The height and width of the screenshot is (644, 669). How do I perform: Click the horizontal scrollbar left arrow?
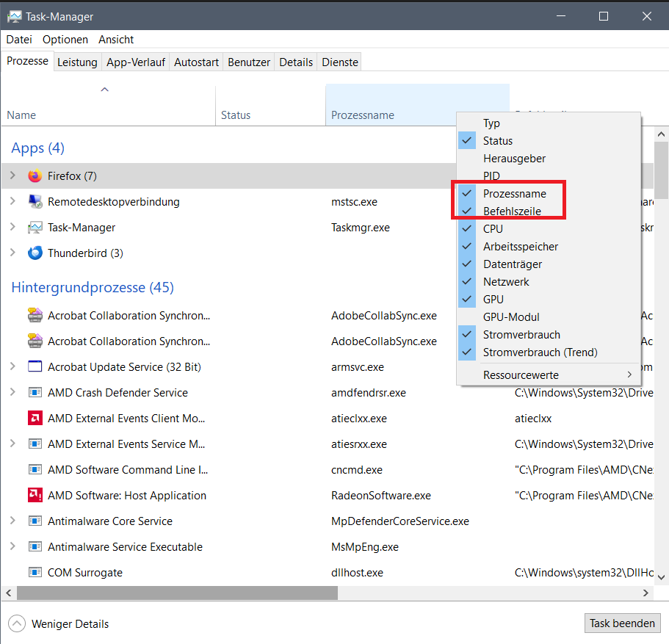coord(9,593)
